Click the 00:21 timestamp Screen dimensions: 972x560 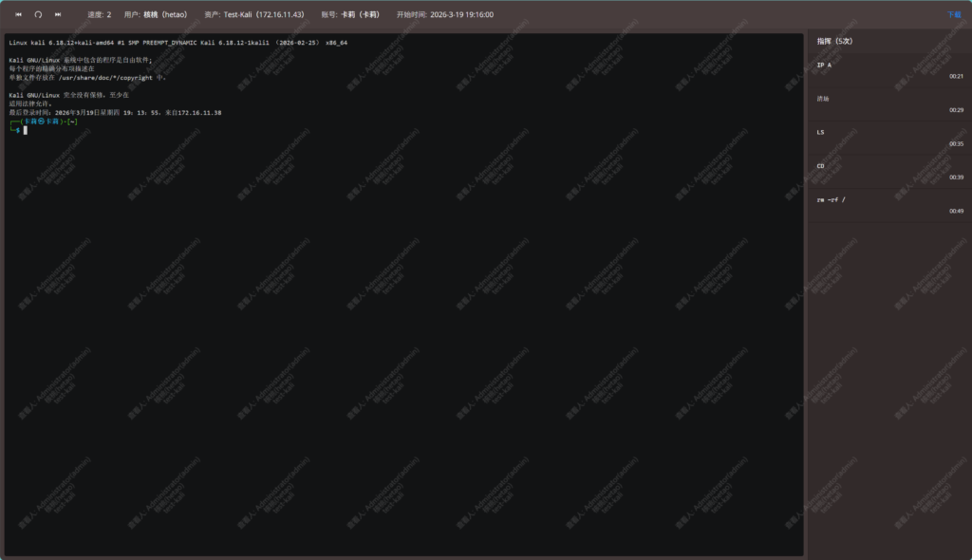(x=956, y=77)
